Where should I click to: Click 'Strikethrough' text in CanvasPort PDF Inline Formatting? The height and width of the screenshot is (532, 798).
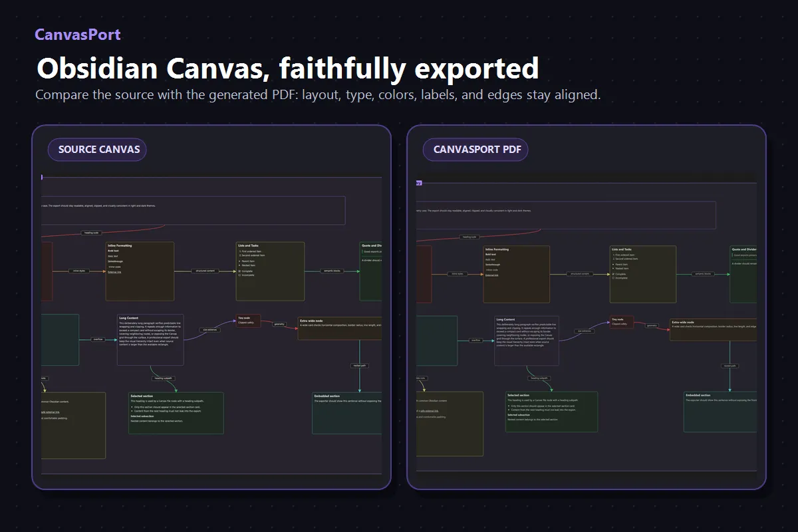(491, 265)
